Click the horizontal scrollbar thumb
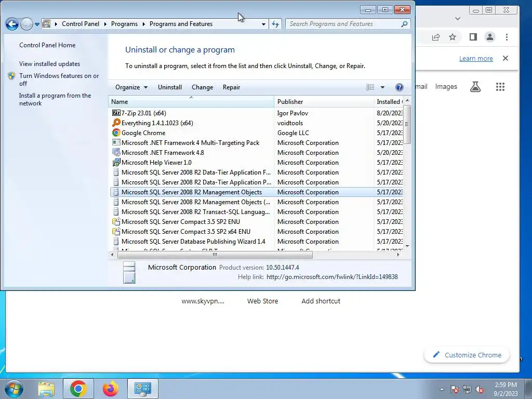The image size is (532, 399). pos(215,255)
